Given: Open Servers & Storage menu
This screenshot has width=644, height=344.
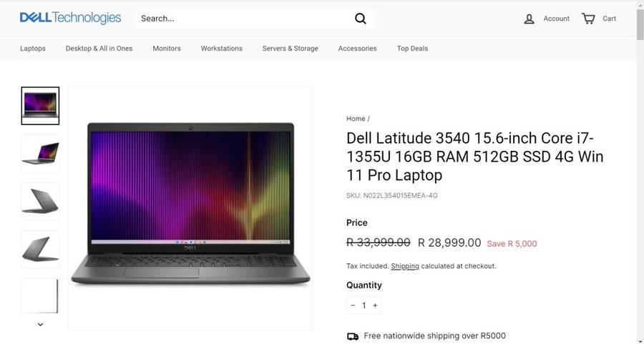Looking at the screenshot, I should tap(290, 49).
